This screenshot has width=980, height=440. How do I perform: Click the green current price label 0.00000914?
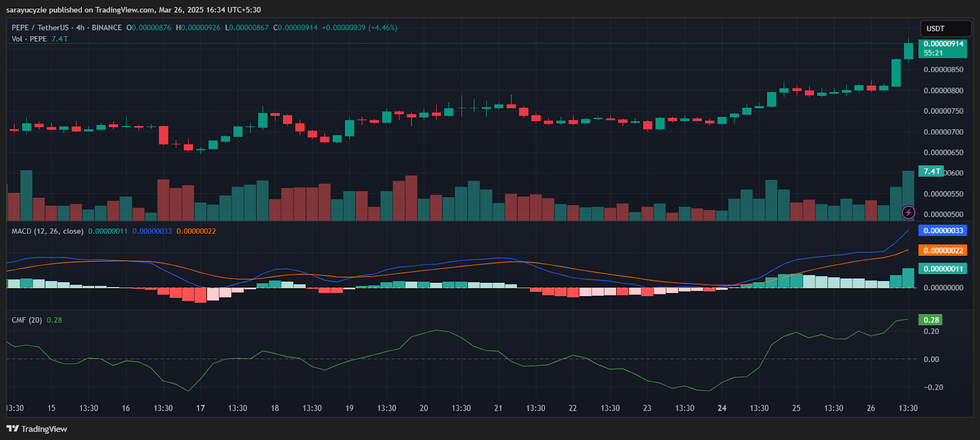[943, 44]
